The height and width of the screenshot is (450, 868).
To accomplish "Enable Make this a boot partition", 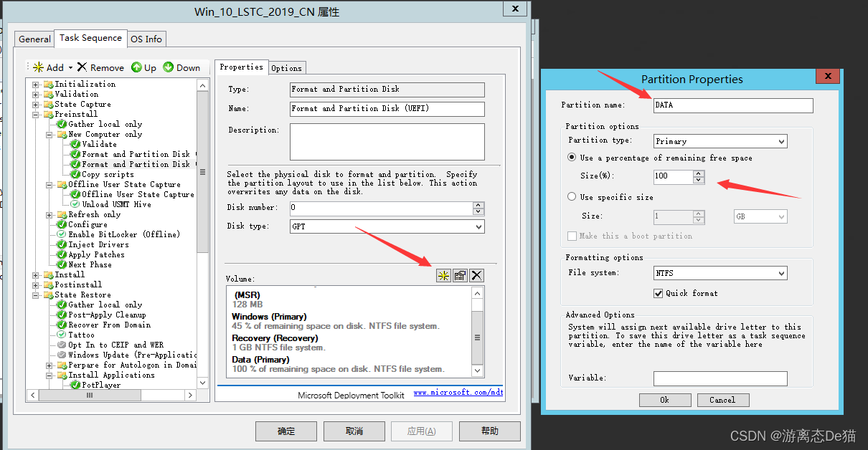I will pos(572,236).
